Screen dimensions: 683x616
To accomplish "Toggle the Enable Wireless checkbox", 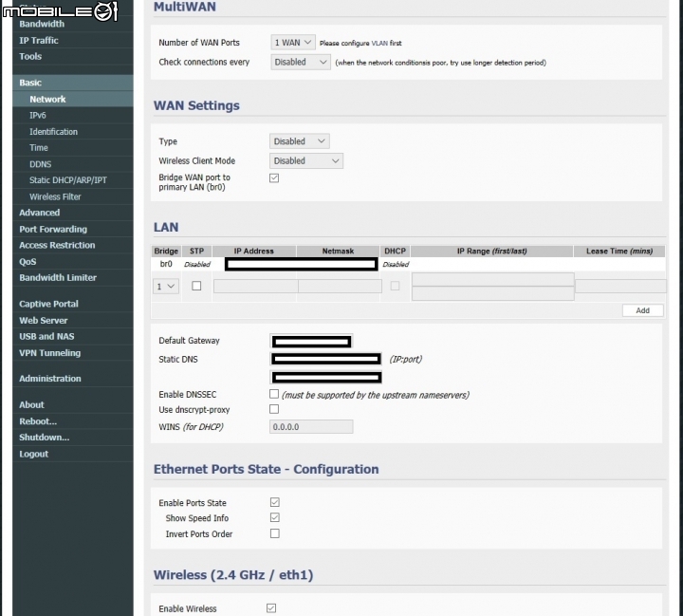I will (x=271, y=608).
